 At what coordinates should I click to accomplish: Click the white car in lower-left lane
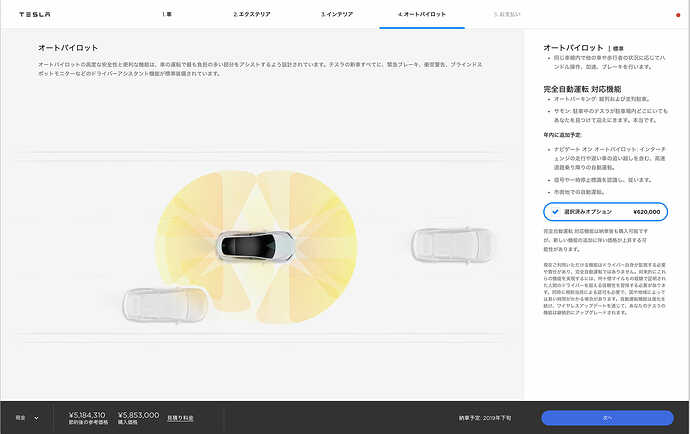click(x=165, y=305)
